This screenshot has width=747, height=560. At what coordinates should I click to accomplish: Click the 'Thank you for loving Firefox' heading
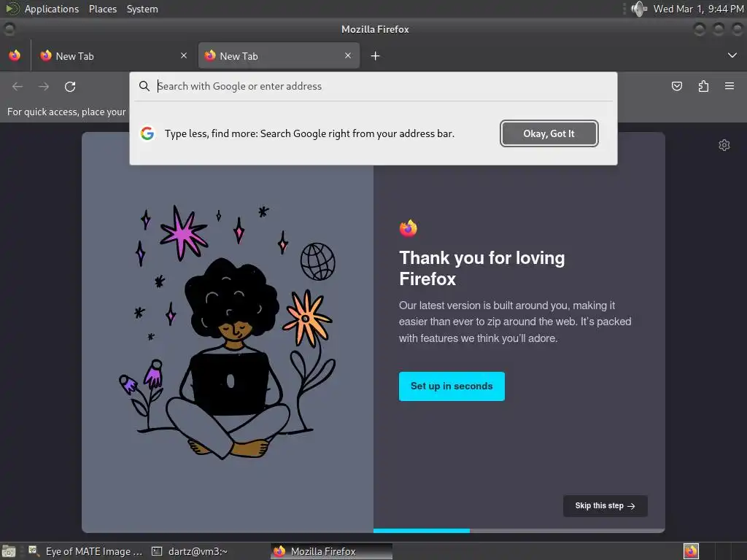tap(481, 268)
